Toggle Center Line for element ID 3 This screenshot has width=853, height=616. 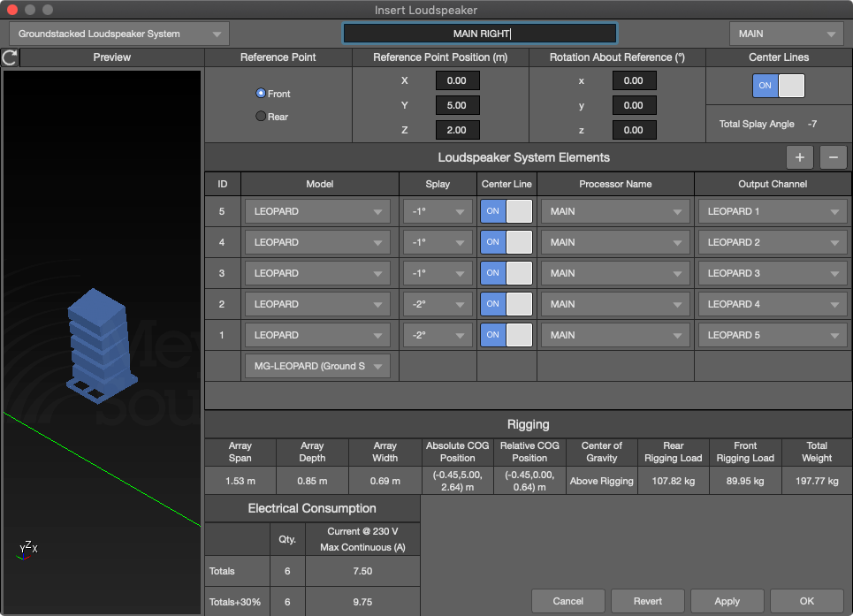[506, 273]
